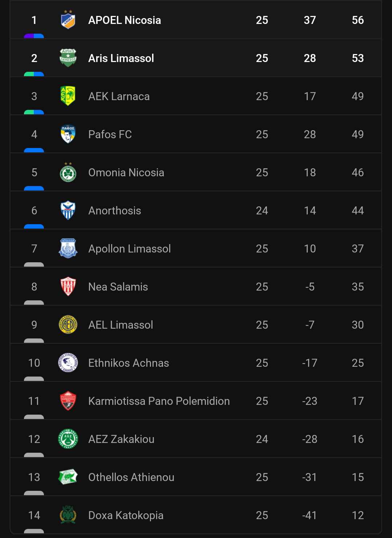Tap the green-blue marker under rank 2
Viewport: 392px width, 538px height.
[x=34, y=74]
